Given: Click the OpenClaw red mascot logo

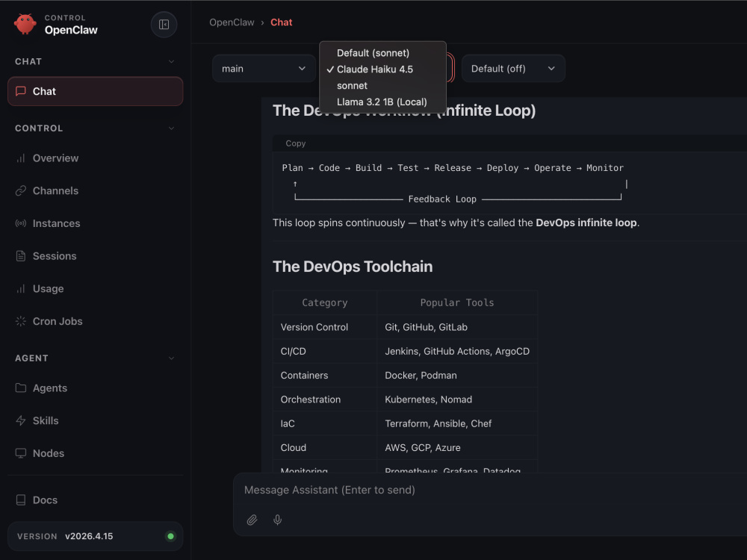Looking at the screenshot, I should (25, 24).
